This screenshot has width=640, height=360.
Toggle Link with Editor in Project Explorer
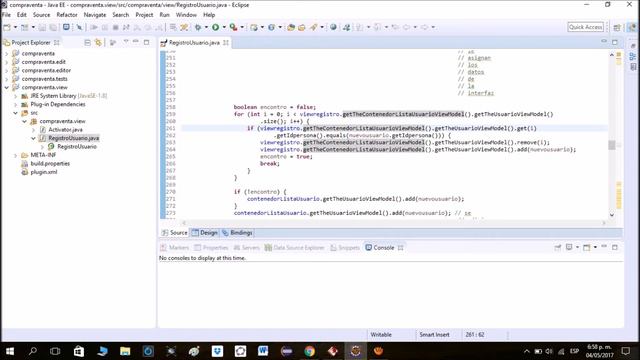click(98, 42)
